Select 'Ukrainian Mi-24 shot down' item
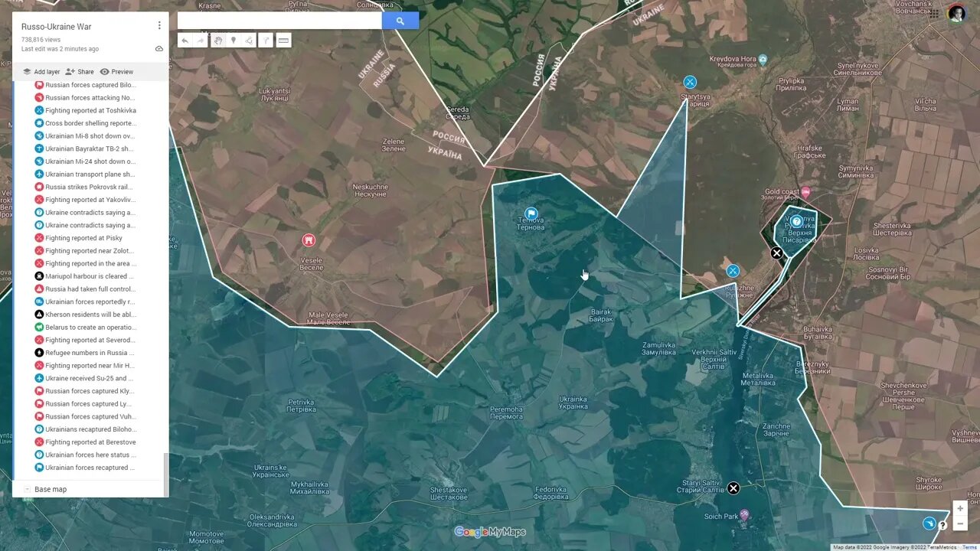980x551 pixels. click(x=85, y=161)
